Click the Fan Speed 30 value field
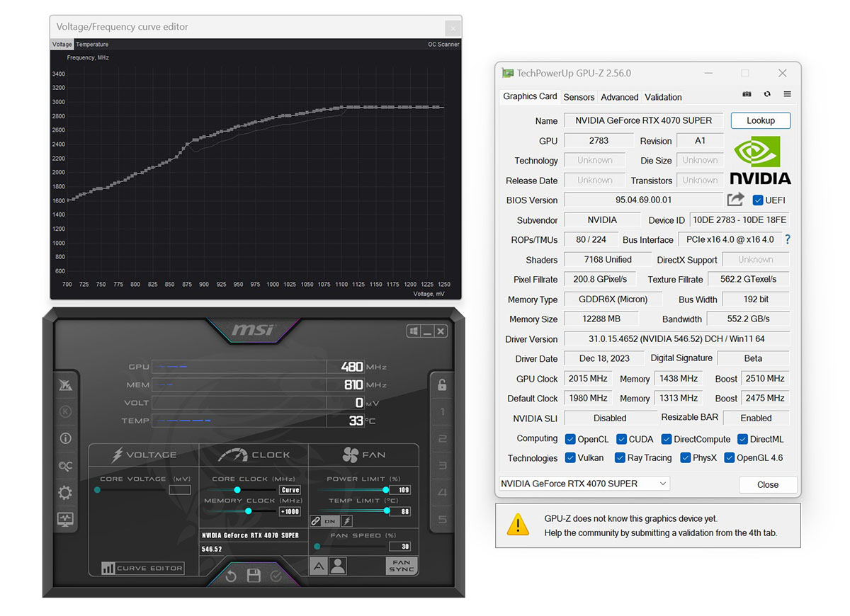The width and height of the screenshot is (850, 616). pos(399,547)
